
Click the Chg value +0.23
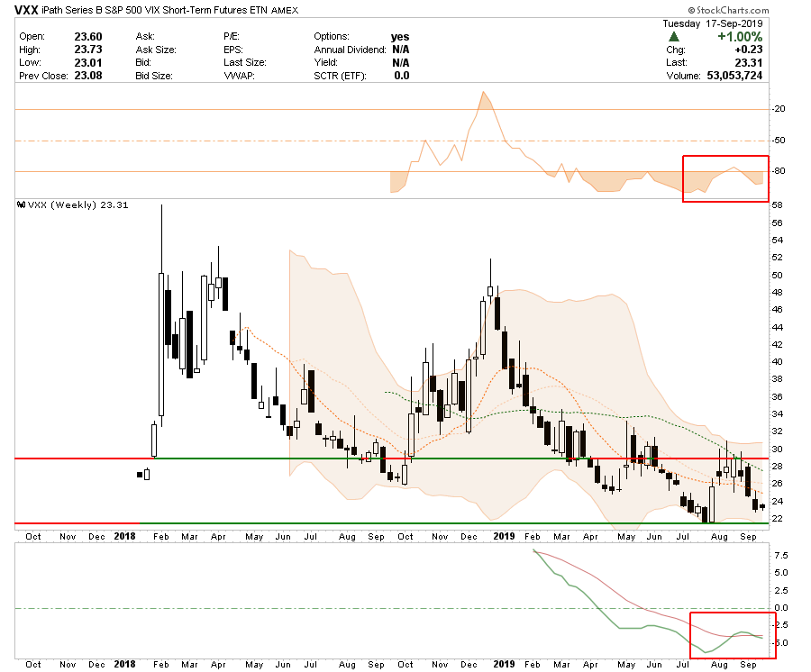(x=749, y=50)
